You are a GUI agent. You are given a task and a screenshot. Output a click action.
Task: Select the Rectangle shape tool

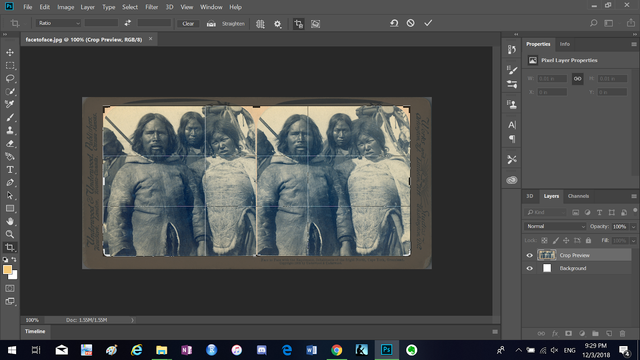[x=10, y=209]
